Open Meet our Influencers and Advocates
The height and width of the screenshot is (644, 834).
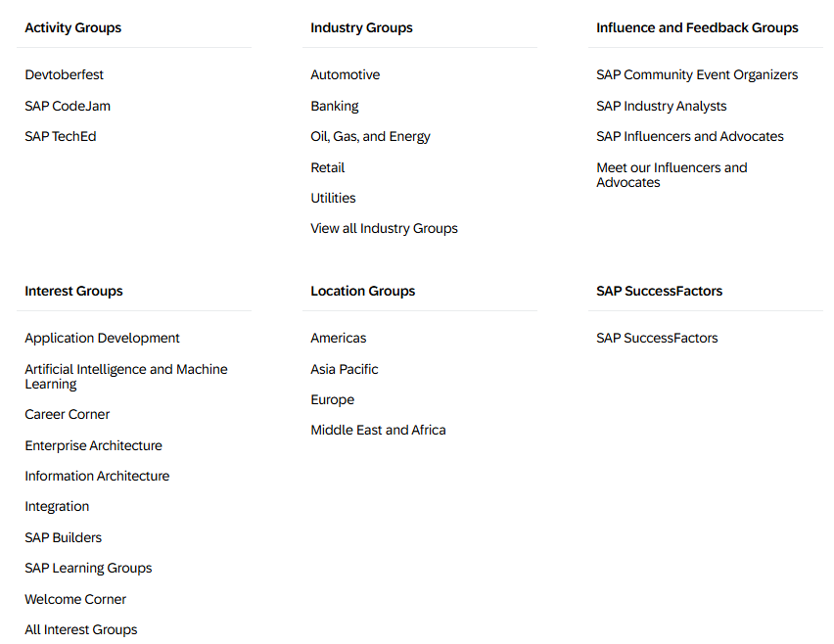click(672, 175)
